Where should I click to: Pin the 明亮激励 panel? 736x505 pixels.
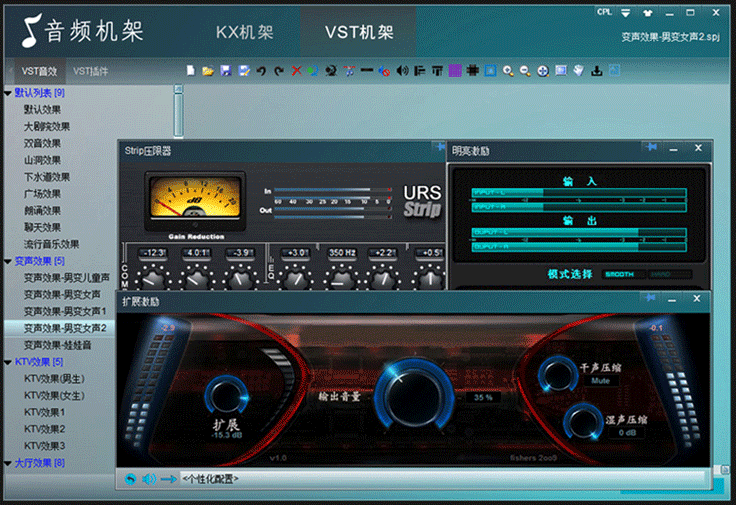point(651,147)
